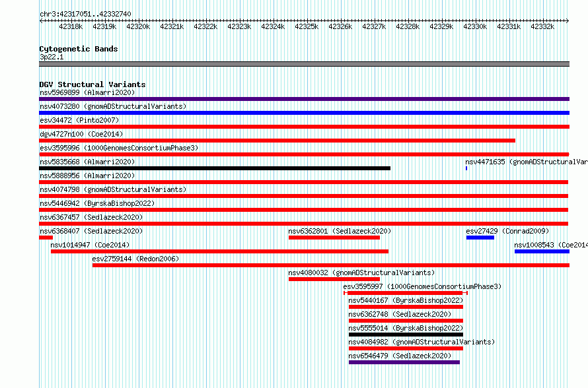Image resolution: width=588 pixels, height=388 pixels.
Task: Click the 42332k ruler tick label
Action: 542,26
